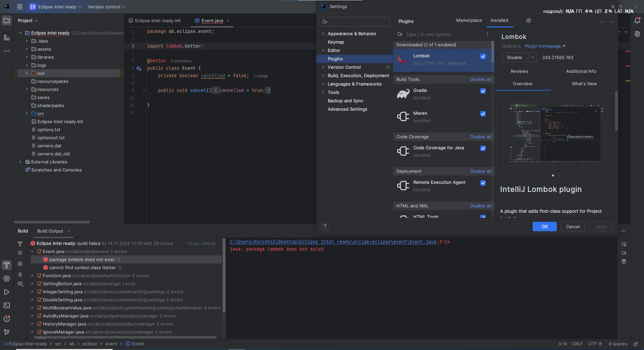Disable the Lombok plugin
644x350 pixels.
click(x=515, y=57)
